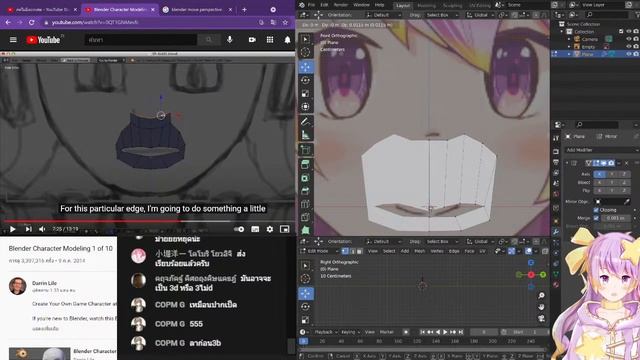Toggle visibility eye for Camera in outliner
Viewport: 640px width, 360px height.
click(x=629, y=39)
